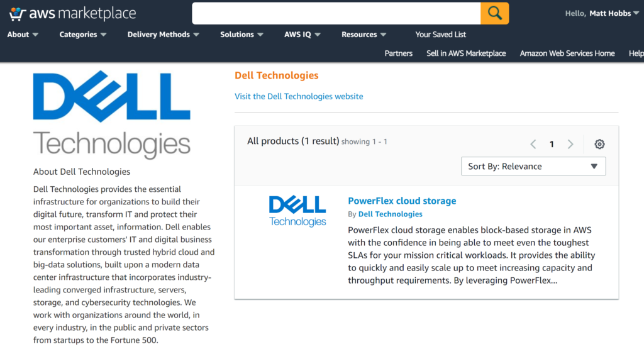This screenshot has width=644, height=349.
Task: Open PowerFlex cloud storage product link
Action: (402, 201)
